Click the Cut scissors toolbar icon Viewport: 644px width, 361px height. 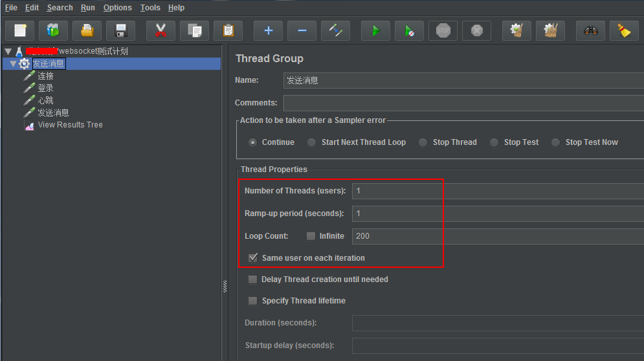tap(161, 30)
